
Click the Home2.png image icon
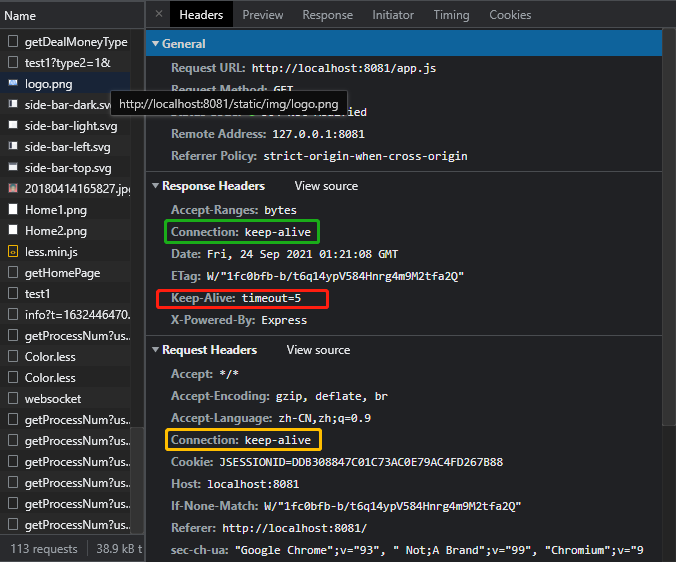click(x=13, y=230)
